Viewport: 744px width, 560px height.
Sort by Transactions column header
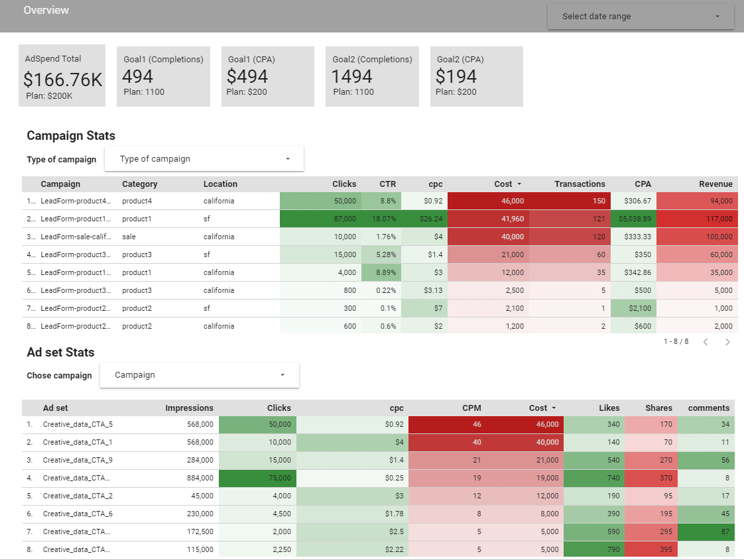point(580,184)
